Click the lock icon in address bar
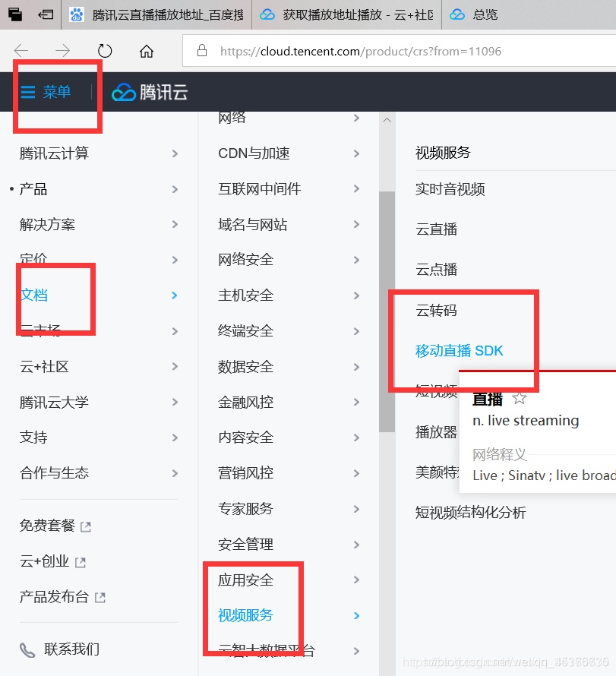 click(x=202, y=50)
